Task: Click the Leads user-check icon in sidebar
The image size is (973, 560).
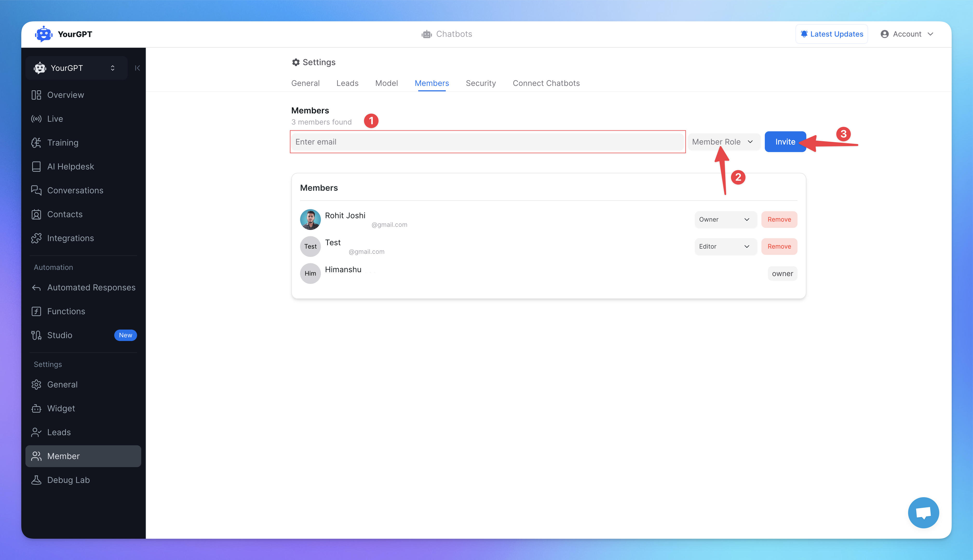Action: coord(36,432)
